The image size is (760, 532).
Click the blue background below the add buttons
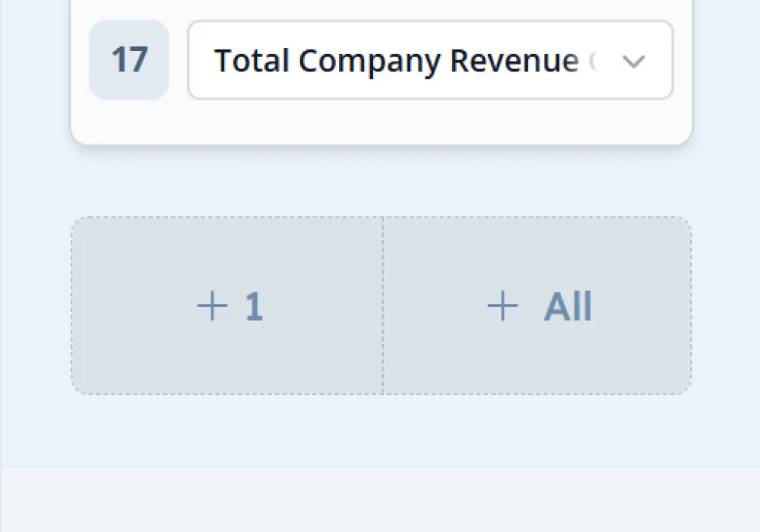click(x=380, y=429)
